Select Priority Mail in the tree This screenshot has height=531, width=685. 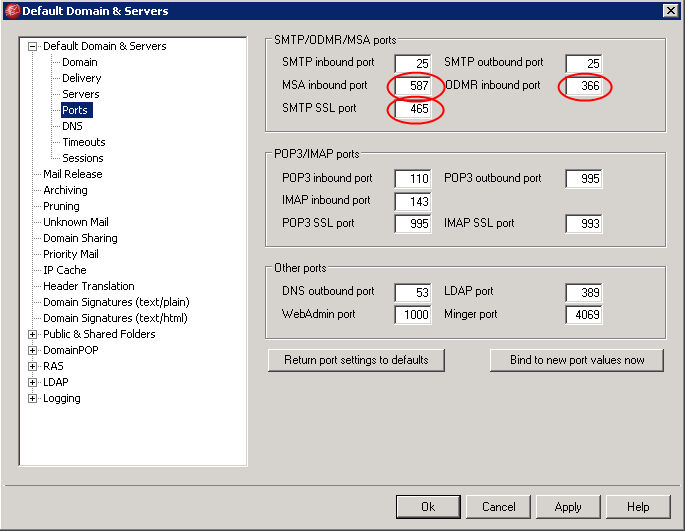(x=71, y=254)
